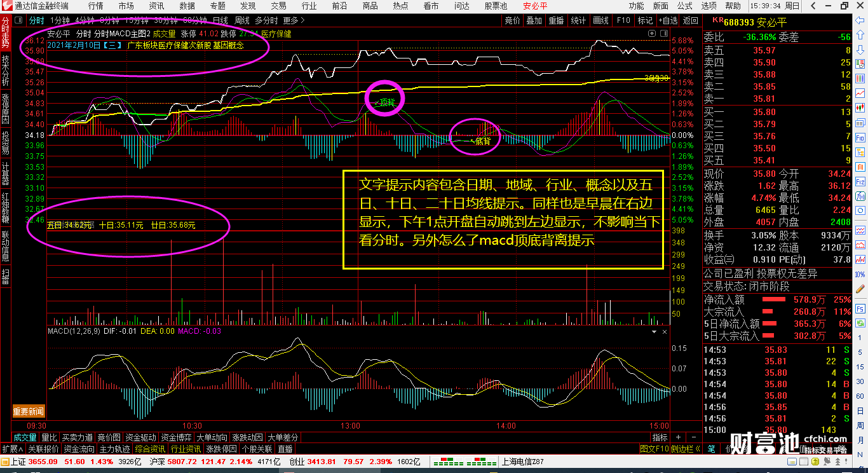Image resolution: width=868 pixels, height=473 pixels.
Task: Open the 交易 menu
Action: [x=278, y=6]
